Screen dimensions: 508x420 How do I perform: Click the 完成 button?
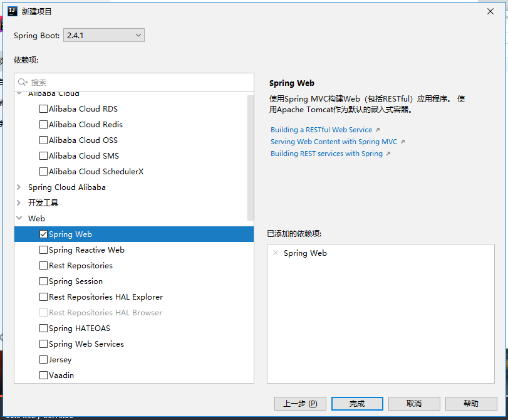357,404
